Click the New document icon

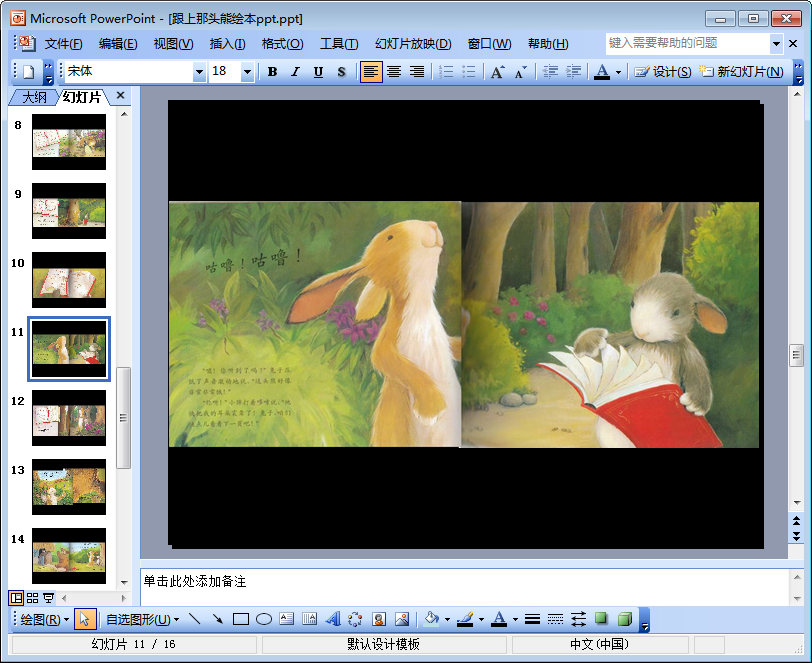[x=28, y=71]
